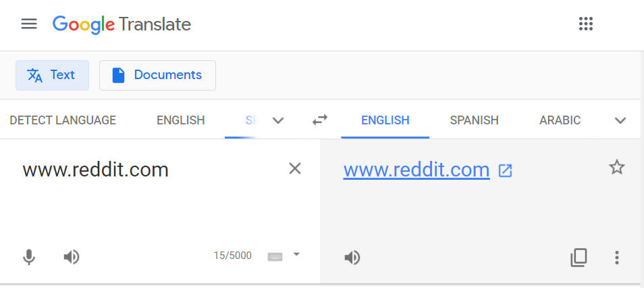Expand the input tools dropdown arrow
Viewport: 644px width, 288px height.
(296, 254)
